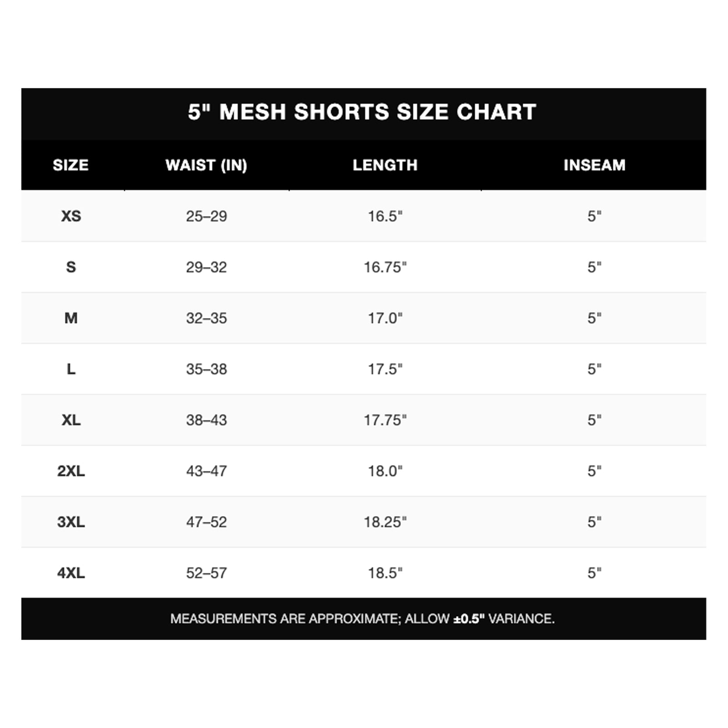Viewport: 728px width, 728px height.
Task: Click the 52–57 waist value
Action: (206, 573)
